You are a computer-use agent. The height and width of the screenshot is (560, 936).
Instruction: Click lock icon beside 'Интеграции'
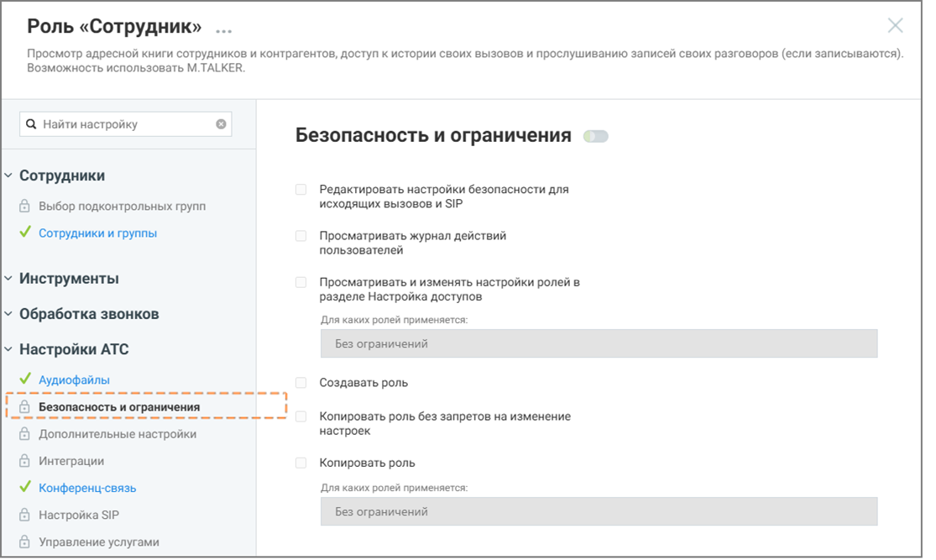(x=24, y=460)
